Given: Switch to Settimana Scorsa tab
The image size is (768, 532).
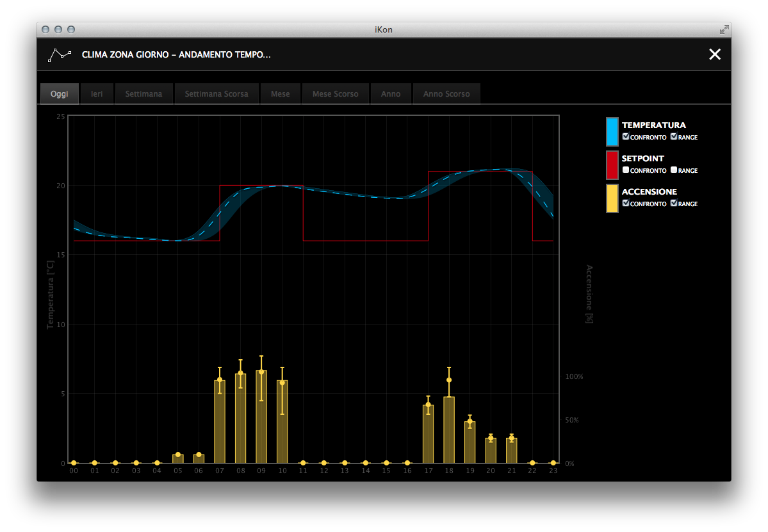Looking at the screenshot, I should pyautogui.click(x=217, y=93).
